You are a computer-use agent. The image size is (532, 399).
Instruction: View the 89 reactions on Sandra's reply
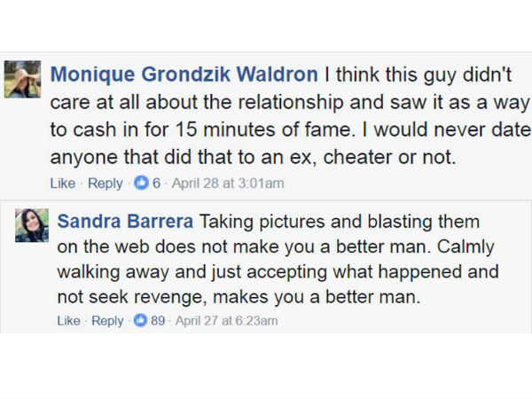tap(158, 321)
